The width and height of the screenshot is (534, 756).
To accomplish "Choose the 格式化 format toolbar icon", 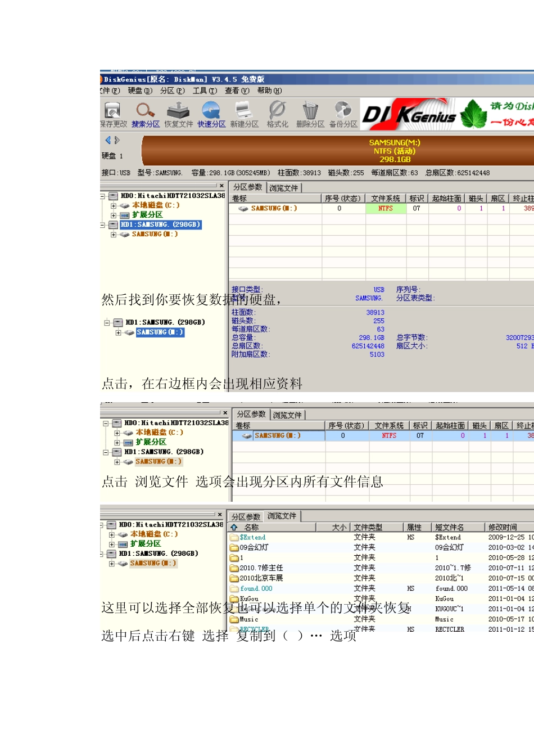I will (277, 114).
